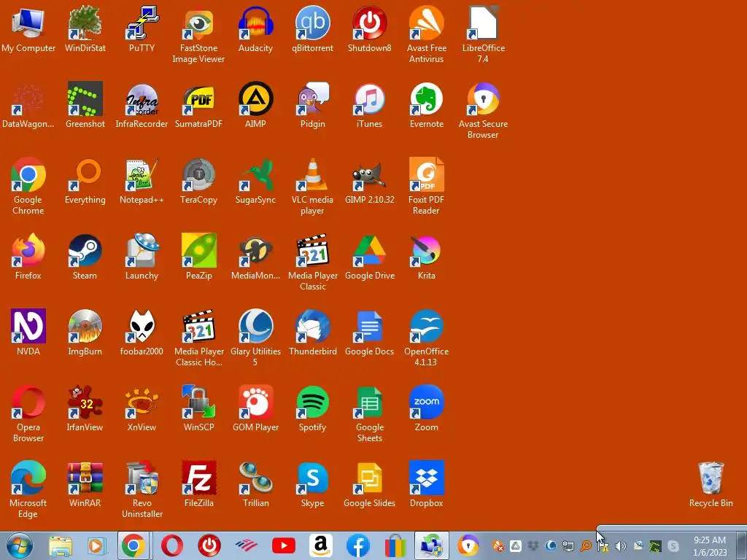The image size is (747, 560).
Task: Open the Windows Start menu
Action: point(20,545)
